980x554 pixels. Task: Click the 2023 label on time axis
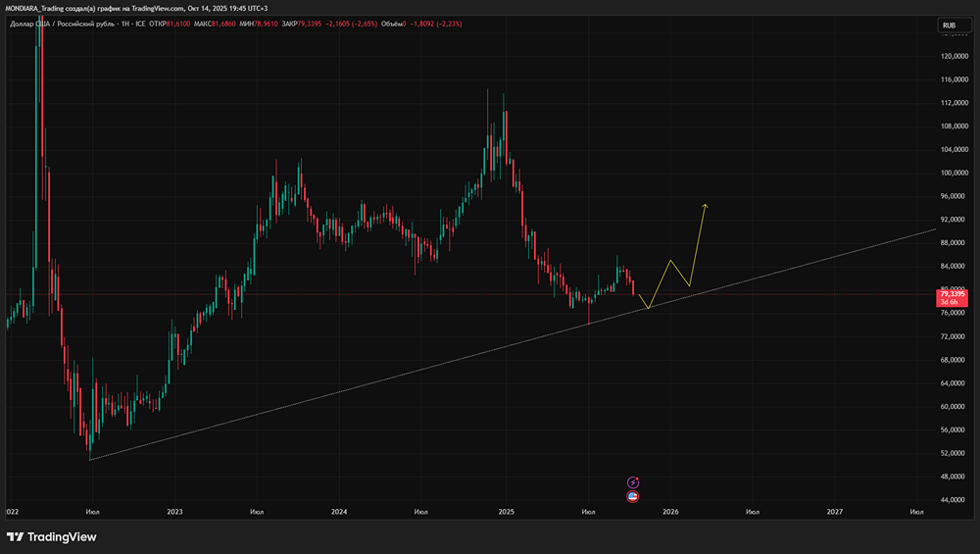click(175, 512)
